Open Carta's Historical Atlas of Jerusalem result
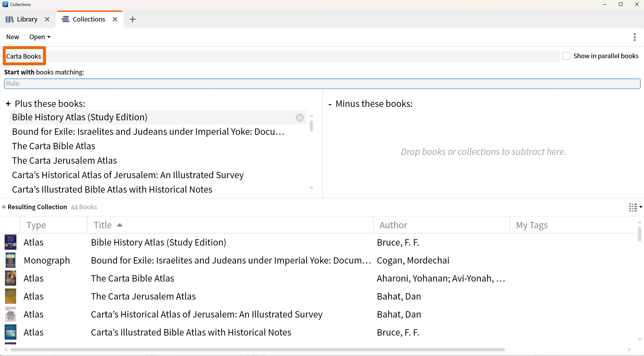This screenshot has height=356, width=644. click(x=207, y=314)
